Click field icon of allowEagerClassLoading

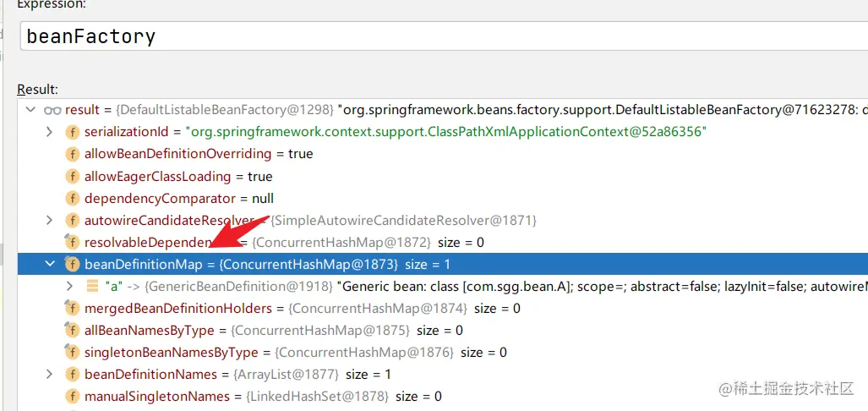tap(72, 176)
